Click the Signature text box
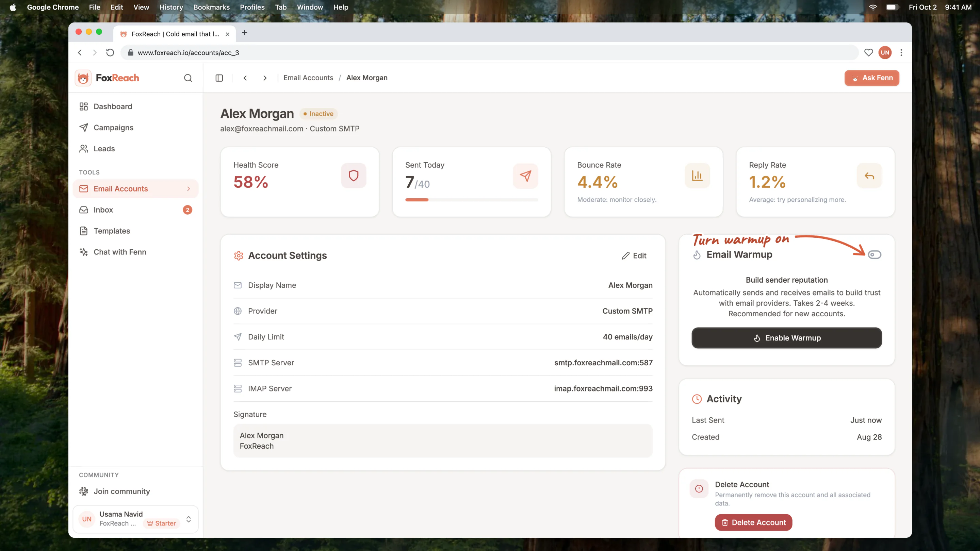Screen dimensions: 980x551 (443, 441)
